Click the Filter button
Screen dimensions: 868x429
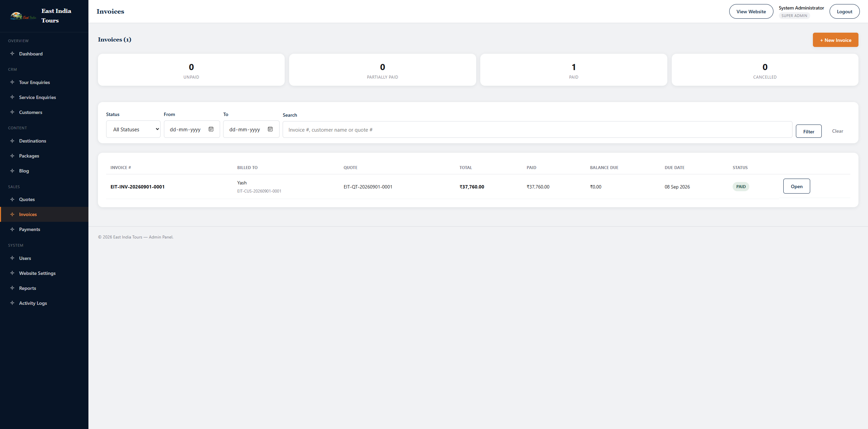[808, 131]
